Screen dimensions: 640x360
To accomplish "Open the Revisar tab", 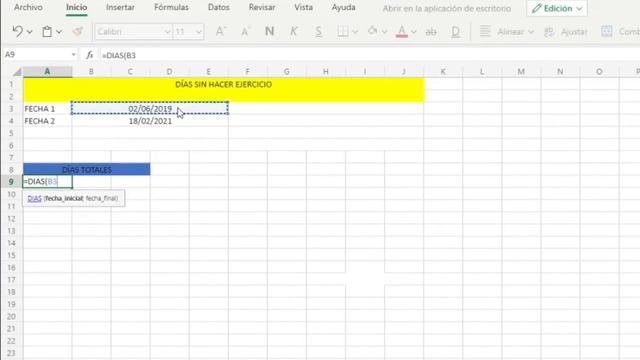I will pyautogui.click(x=262, y=7).
